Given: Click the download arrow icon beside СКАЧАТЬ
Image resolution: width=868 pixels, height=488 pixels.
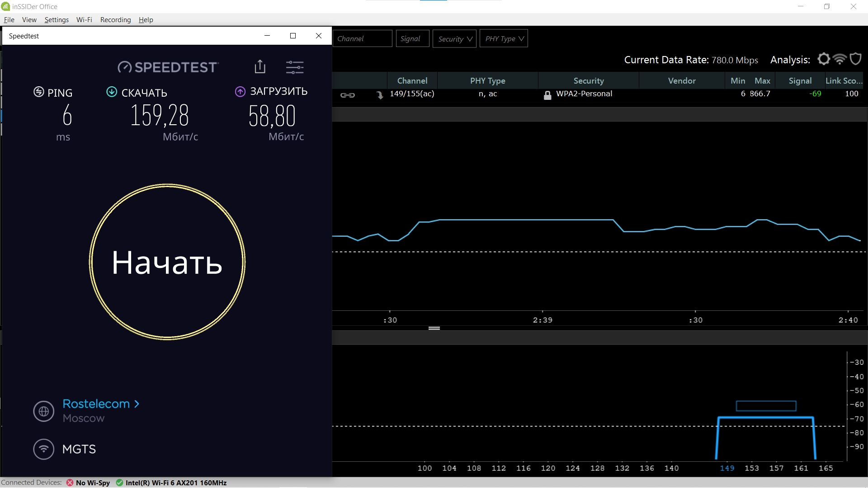Looking at the screenshot, I should click(x=112, y=92).
